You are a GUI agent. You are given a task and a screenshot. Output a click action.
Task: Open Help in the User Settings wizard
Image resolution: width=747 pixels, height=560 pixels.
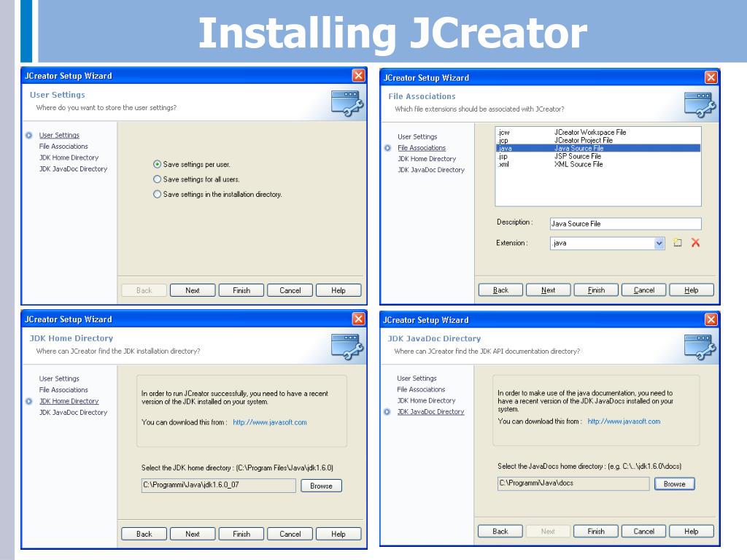338,290
